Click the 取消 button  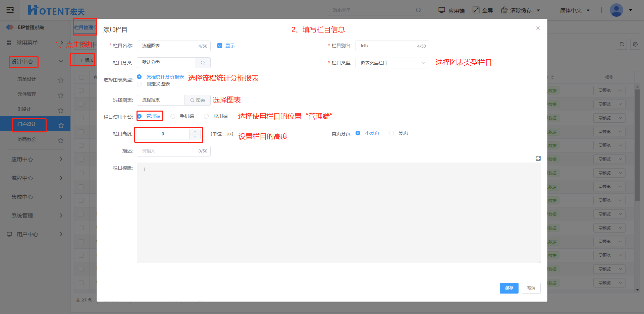coord(531,288)
